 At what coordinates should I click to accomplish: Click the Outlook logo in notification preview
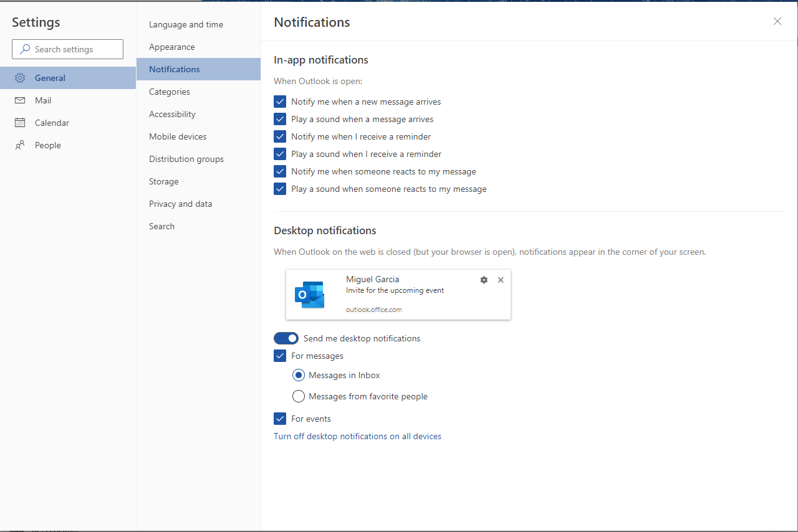point(310,294)
